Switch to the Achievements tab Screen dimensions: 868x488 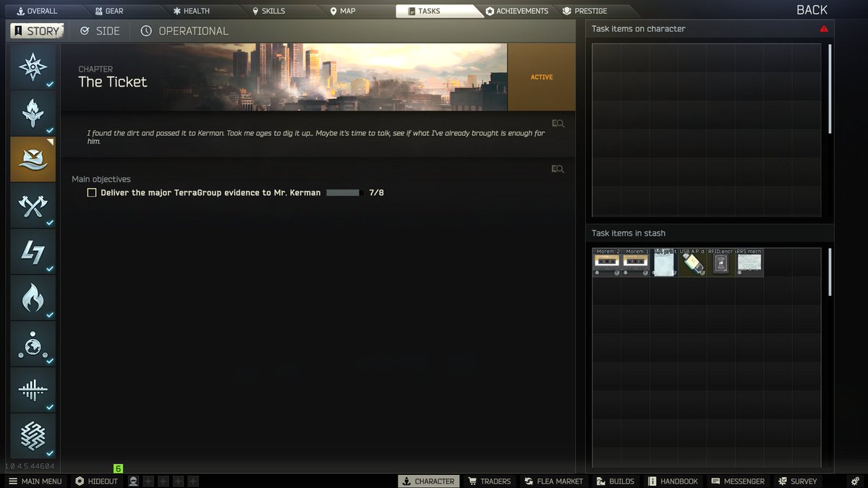(517, 11)
